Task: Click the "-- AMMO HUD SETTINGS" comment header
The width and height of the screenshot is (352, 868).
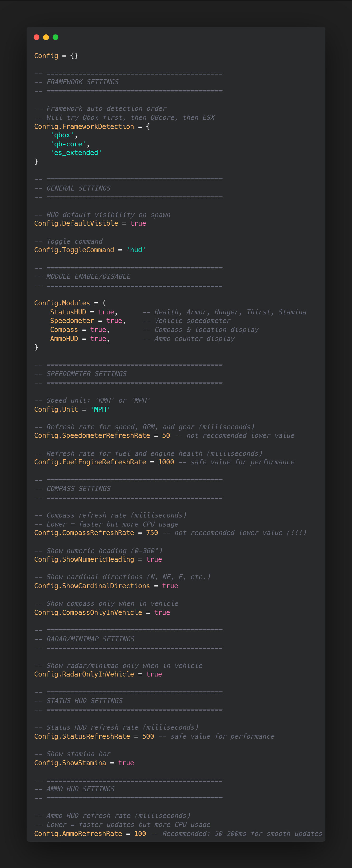Action: 74,789
